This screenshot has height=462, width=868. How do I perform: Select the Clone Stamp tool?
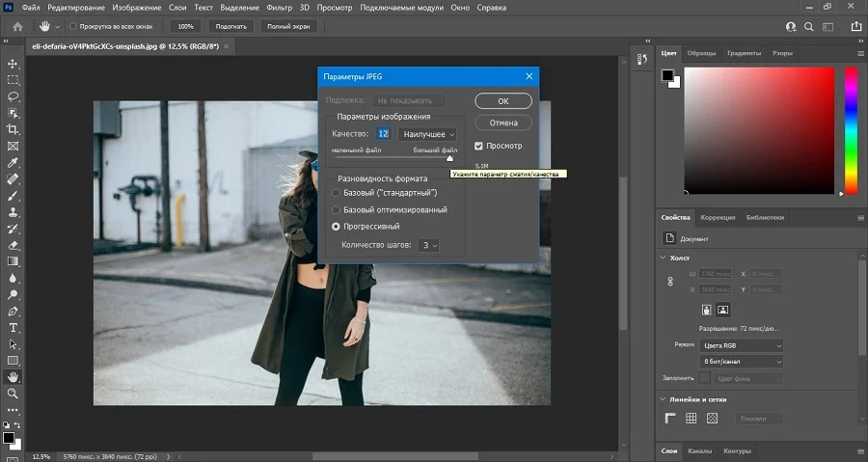coord(13,212)
